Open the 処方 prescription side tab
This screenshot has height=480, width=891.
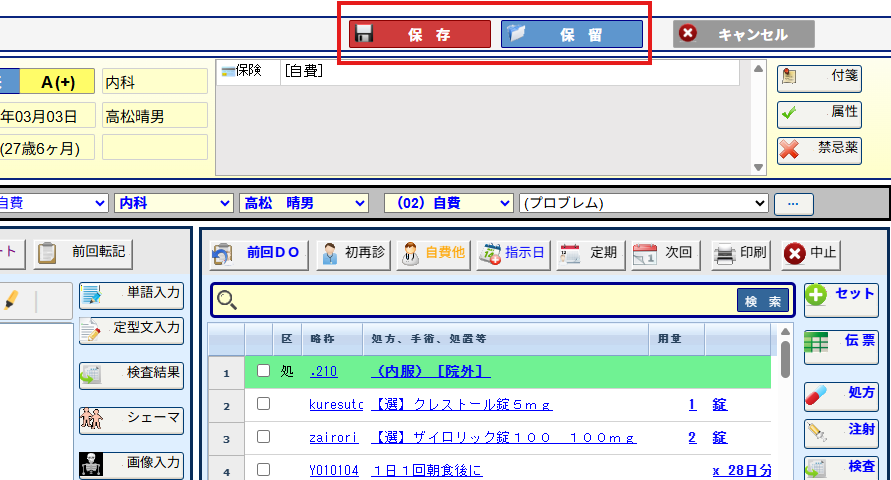click(x=841, y=396)
